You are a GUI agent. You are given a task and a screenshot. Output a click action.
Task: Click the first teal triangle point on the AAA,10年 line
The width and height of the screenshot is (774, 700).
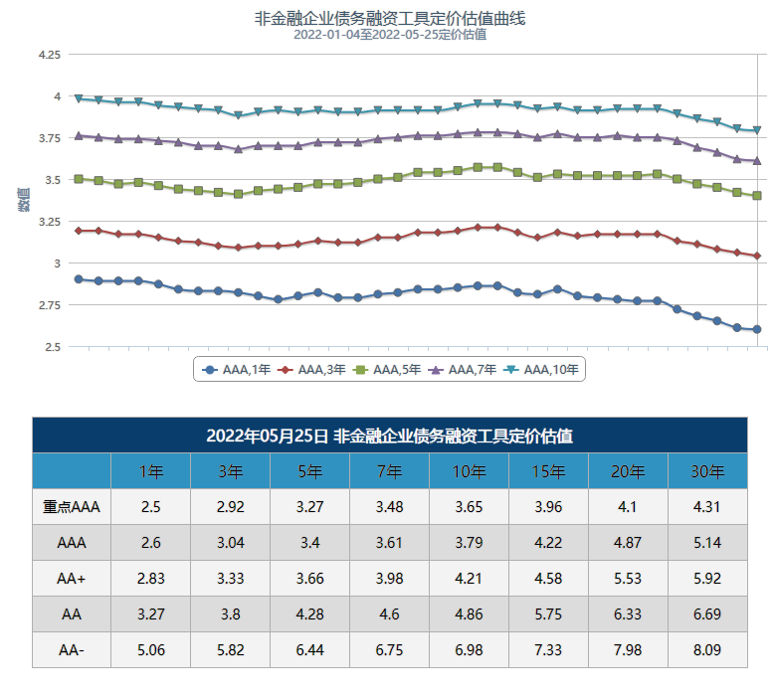point(79,98)
